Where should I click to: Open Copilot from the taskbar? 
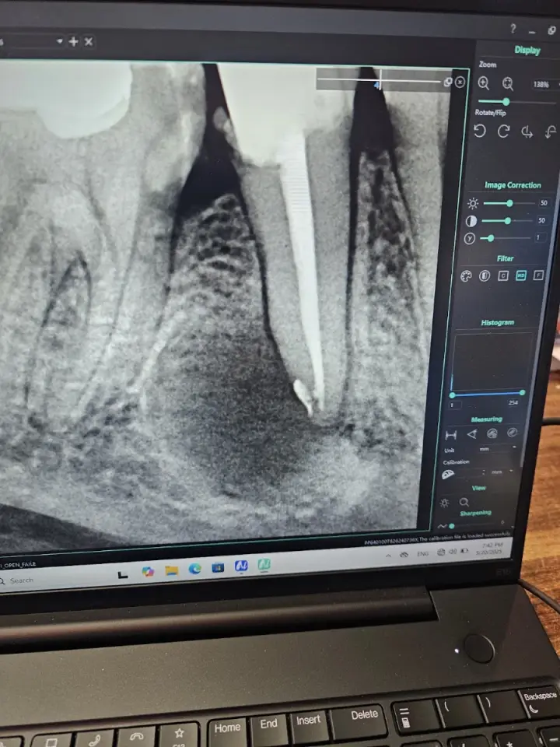click(x=148, y=571)
